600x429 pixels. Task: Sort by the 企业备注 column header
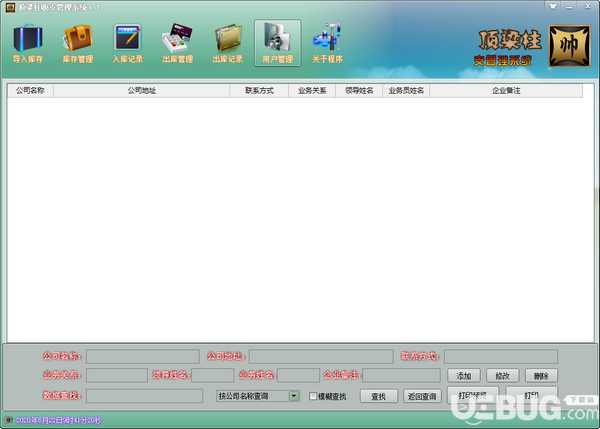(x=506, y=91)
